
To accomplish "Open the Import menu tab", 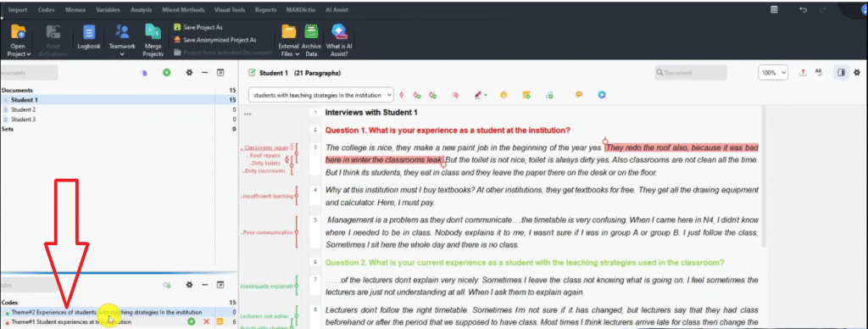I will pyautogui.click(x=18, y=10).
